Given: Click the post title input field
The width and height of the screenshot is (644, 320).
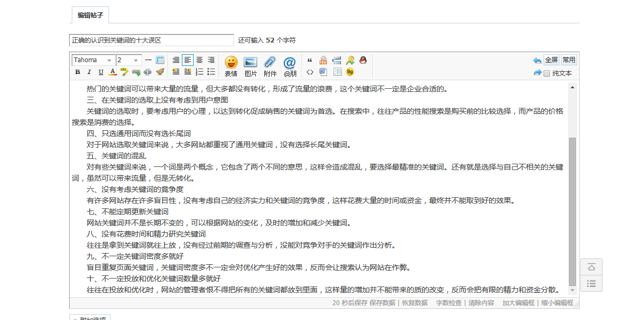Looking at the screenshot, I should click(x=151, y=40).
